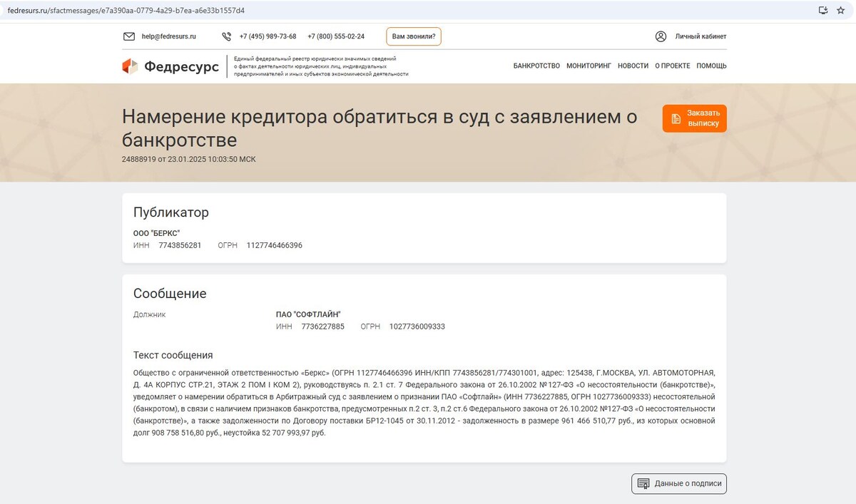
Task: Click the message body paragraph text
Action: pos(424,403)
